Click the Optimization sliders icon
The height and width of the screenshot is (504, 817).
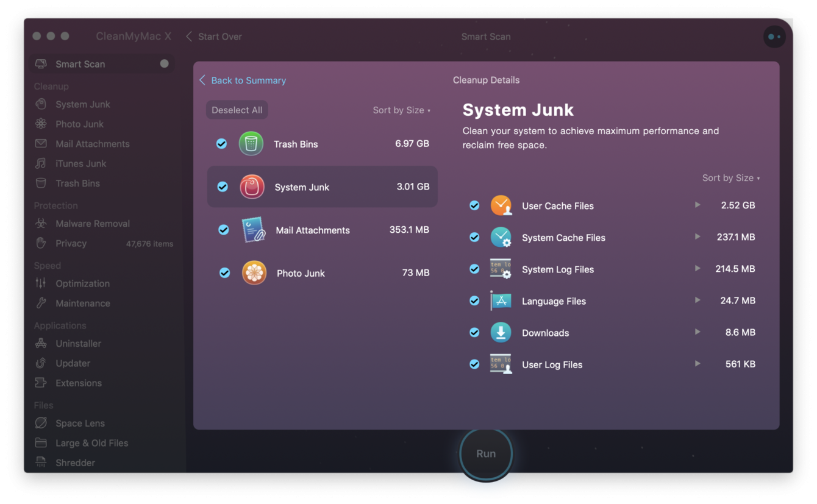pos(41,283)
